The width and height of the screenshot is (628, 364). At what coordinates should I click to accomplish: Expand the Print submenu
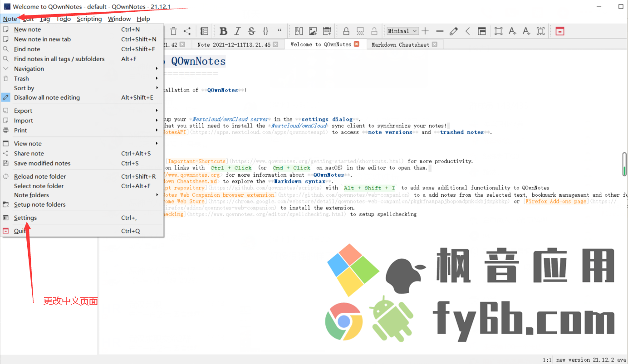tap(82, 130)
